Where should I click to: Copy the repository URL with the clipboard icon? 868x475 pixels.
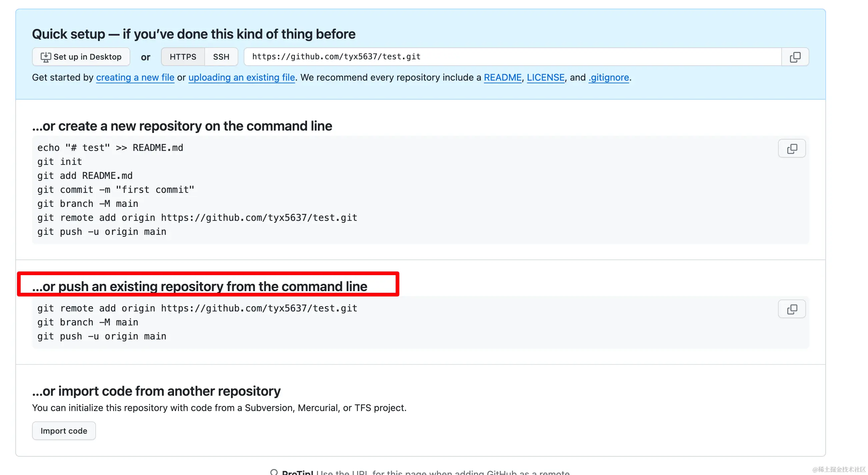pos(795,57)
